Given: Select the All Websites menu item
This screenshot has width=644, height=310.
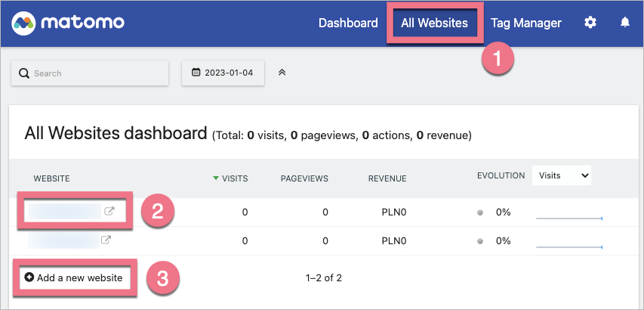Looking at the screenshot, I should tap(434, 23).
